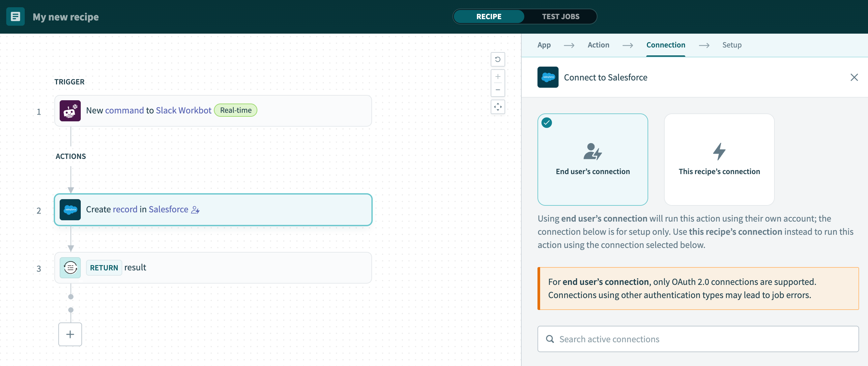868x366 pixels.
Task: Click the lightning bolt on recipe's connection card
Action: click(x=719, y=152)
